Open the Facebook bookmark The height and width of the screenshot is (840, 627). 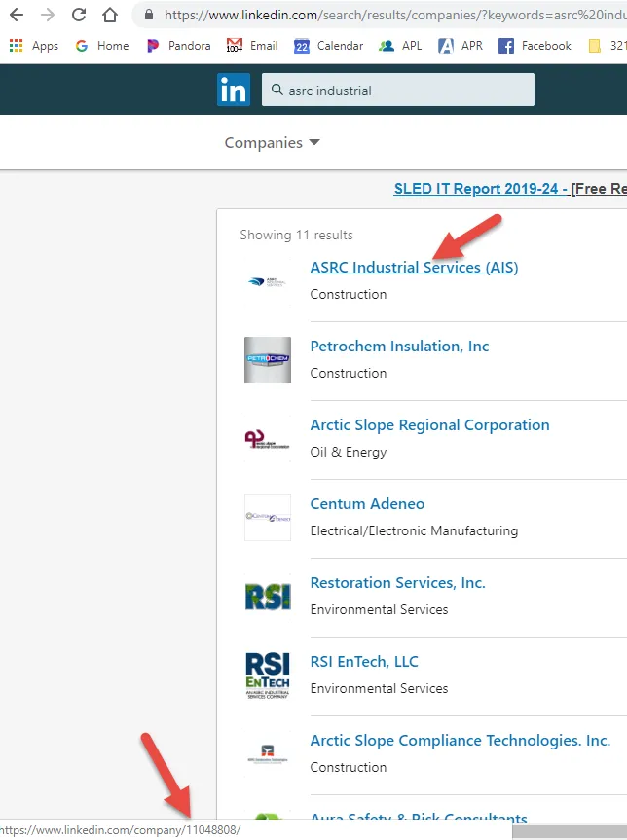[x=535, y=46]
